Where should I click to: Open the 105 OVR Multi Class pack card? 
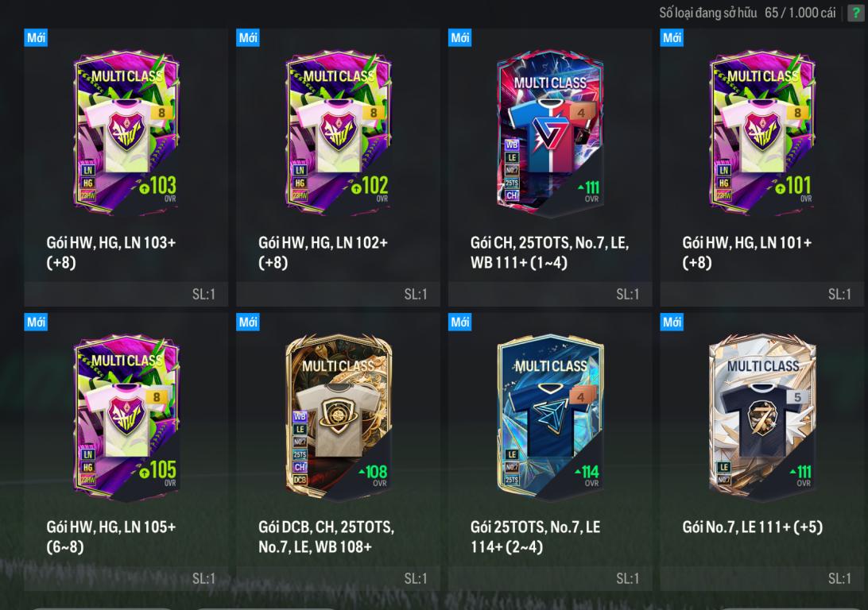(126, 417)
